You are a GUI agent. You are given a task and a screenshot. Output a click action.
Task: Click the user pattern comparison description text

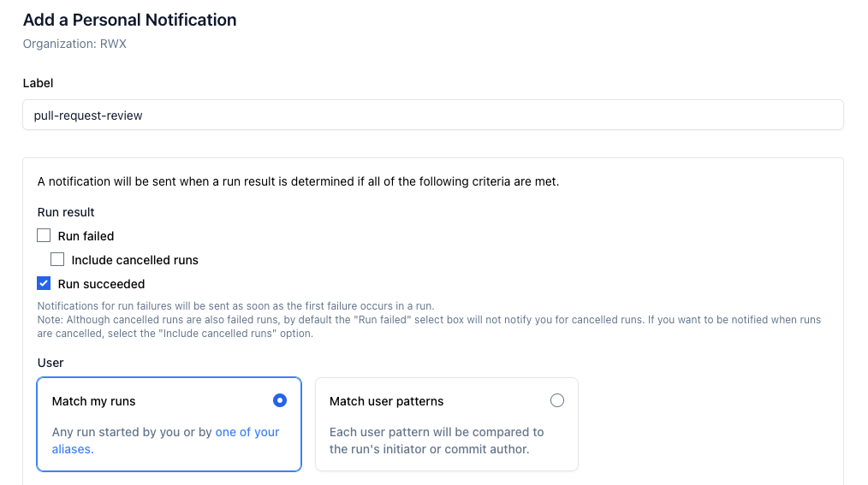coord(437,441)
